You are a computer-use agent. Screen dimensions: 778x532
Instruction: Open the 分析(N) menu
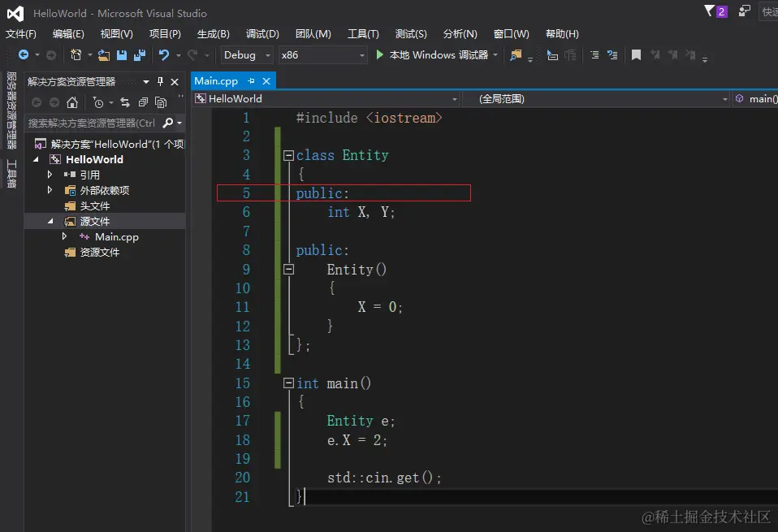460,34
